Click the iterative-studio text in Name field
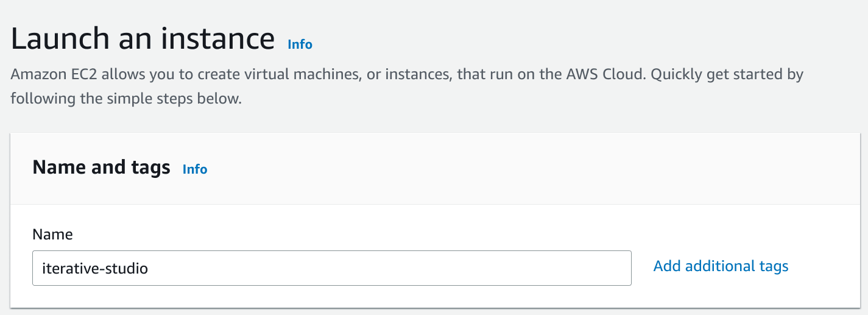The width and height of the screenshot is (868, 315). click(x=95, y=268)
